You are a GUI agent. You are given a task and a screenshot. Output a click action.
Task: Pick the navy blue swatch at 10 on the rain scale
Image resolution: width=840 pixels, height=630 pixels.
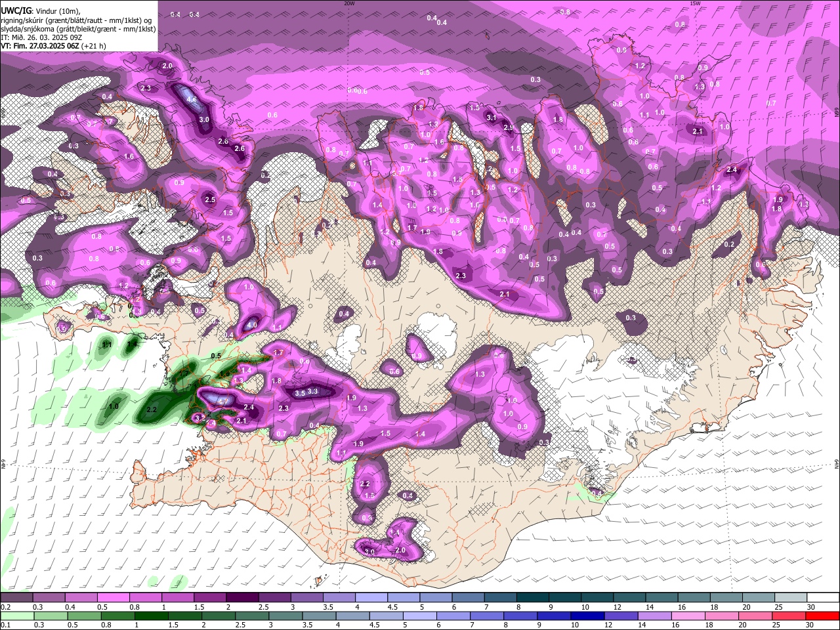tap(587, 616)
